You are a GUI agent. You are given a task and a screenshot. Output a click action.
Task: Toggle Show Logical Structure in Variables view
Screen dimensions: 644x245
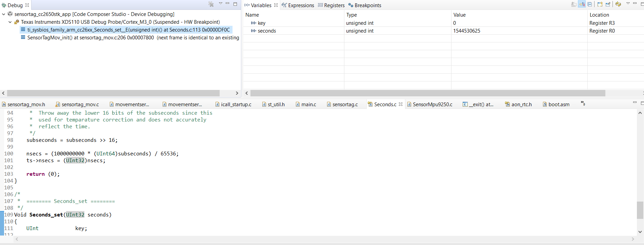(582, 4)
